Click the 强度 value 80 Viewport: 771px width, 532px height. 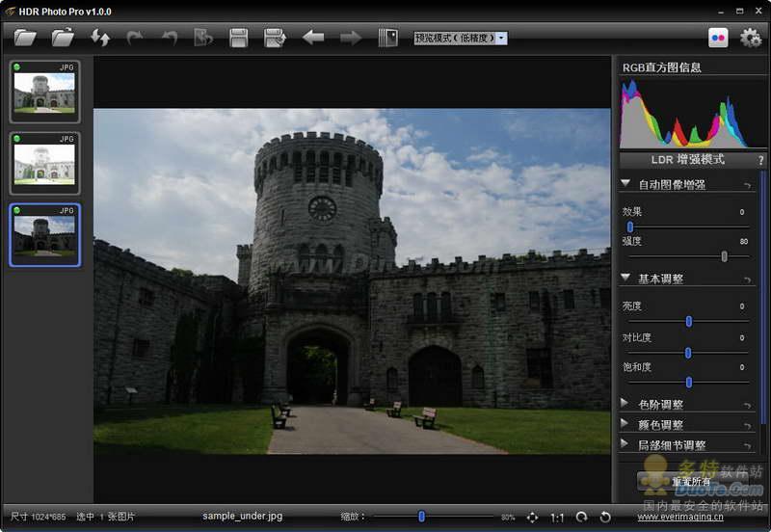[743, 241]
